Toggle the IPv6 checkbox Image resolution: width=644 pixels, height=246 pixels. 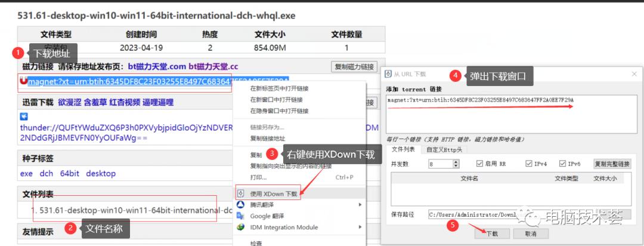click(x=562, y=164)
